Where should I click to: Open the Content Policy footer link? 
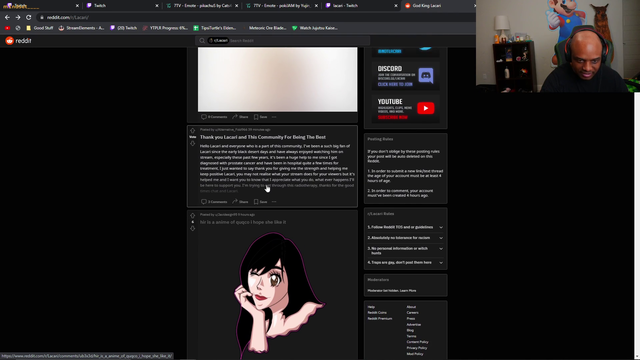(417, 342)
